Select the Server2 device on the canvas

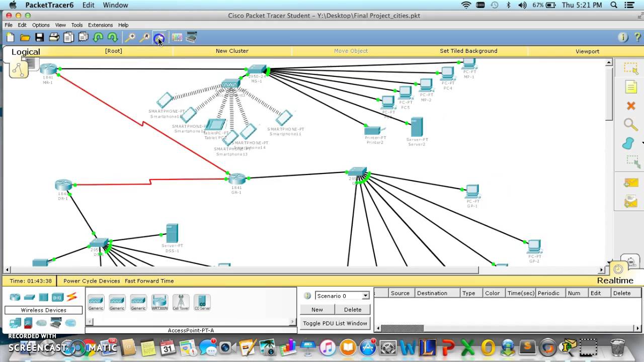pos(417,127)
